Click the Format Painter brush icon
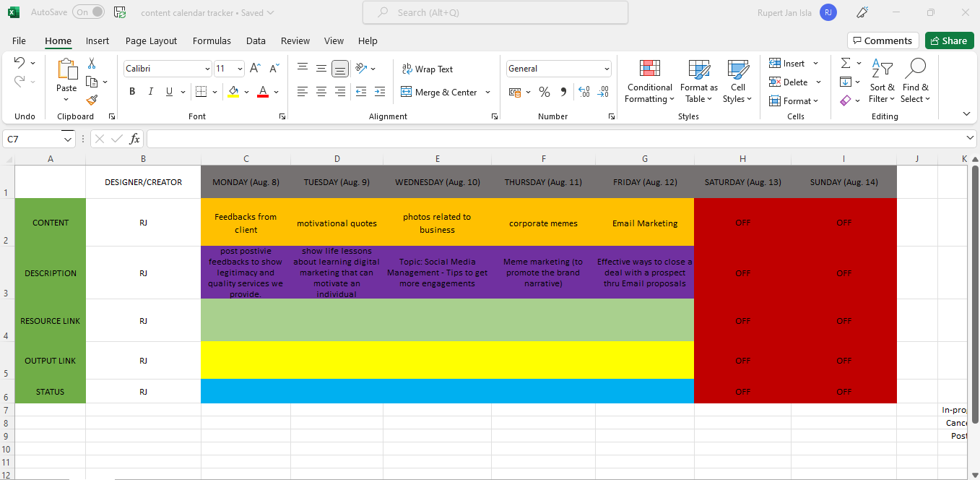Screen dimensions: 980x480 (x=92, y=100)
